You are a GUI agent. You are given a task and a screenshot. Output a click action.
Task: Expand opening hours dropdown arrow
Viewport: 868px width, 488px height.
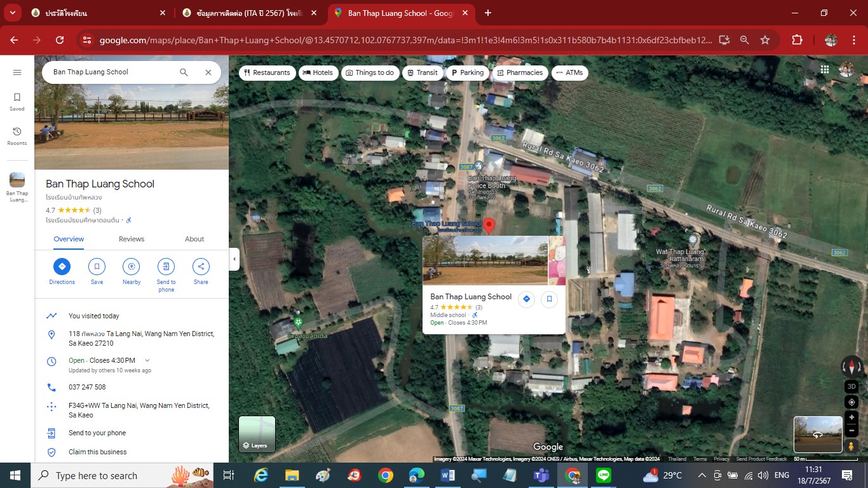147,360
